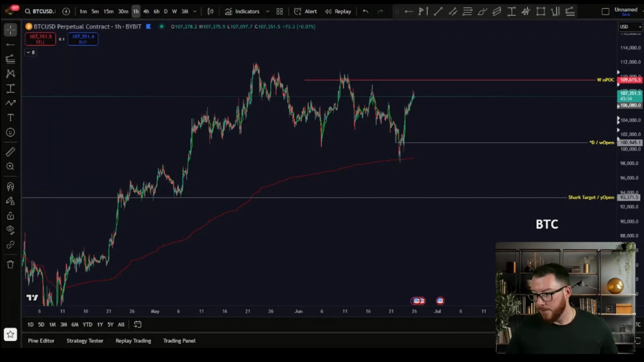Open the candlestick chart type menu
This screenshot has width=644, height=362.
pos(210,11)
